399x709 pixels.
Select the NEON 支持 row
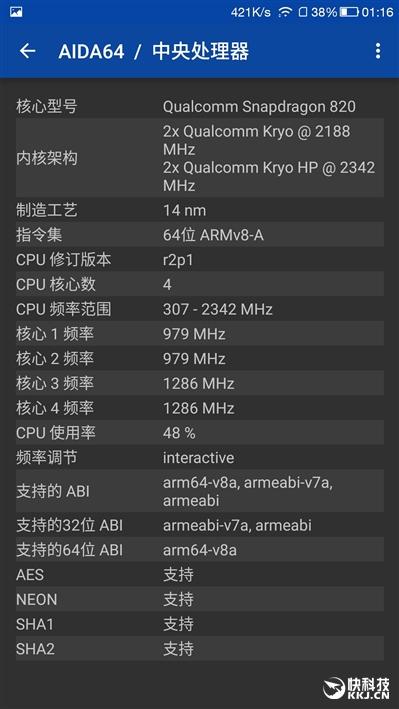pos(200,600)
